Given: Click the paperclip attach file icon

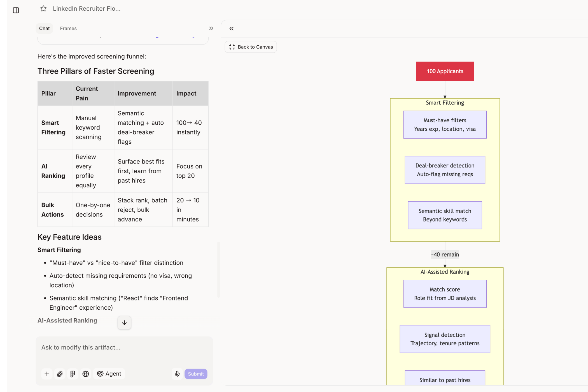Looking at the screenshot, I should (60, 374).
